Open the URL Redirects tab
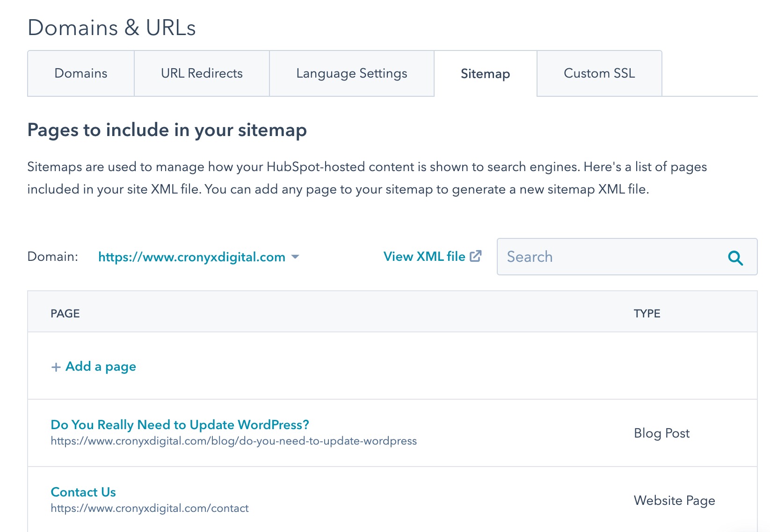The width and height of the screenshot is (770, 532). coord(202,73)
